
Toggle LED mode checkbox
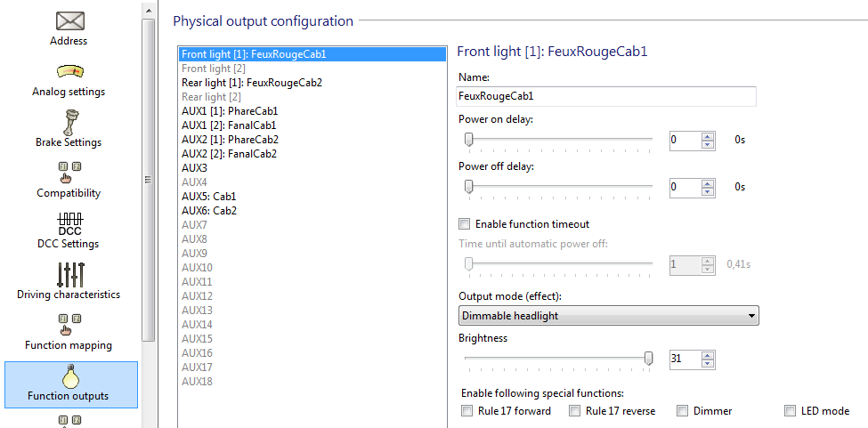(790, 411)
